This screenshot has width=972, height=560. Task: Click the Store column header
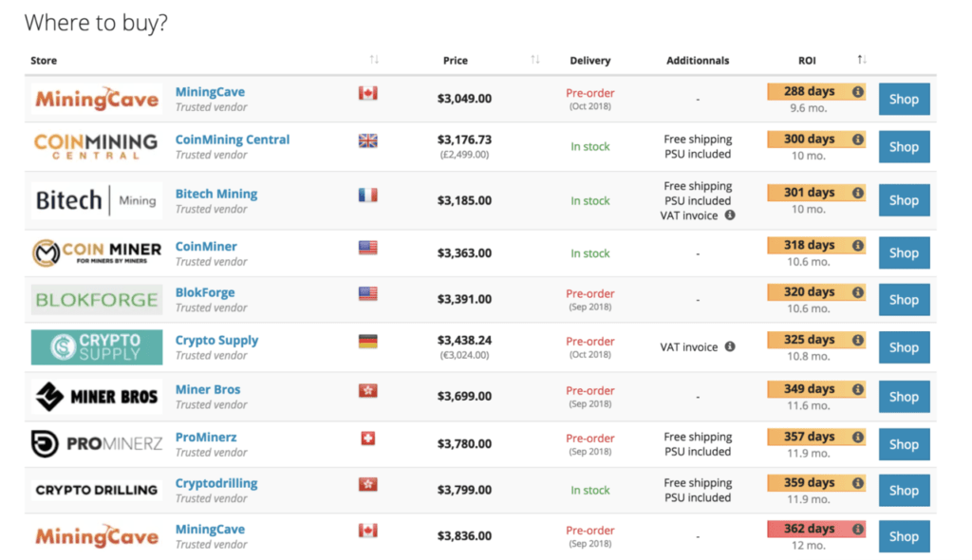coord(44,60)
